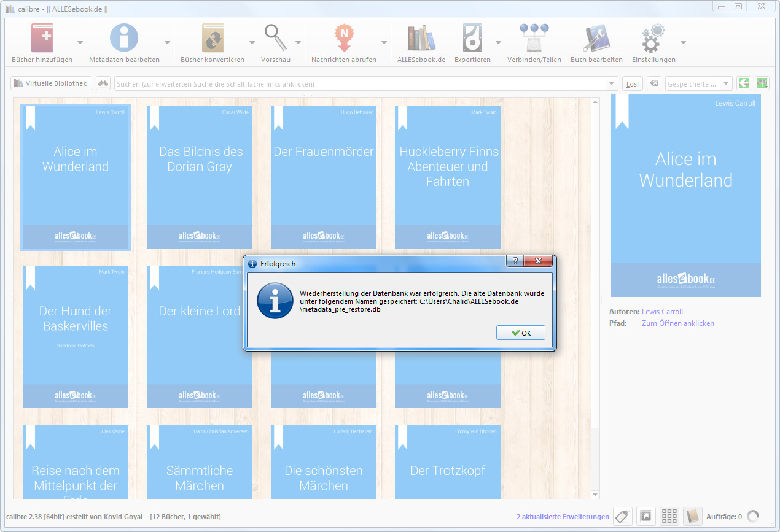
Task: Click the book grid scrollbar down arrow
Action: (x=595, y=495)
